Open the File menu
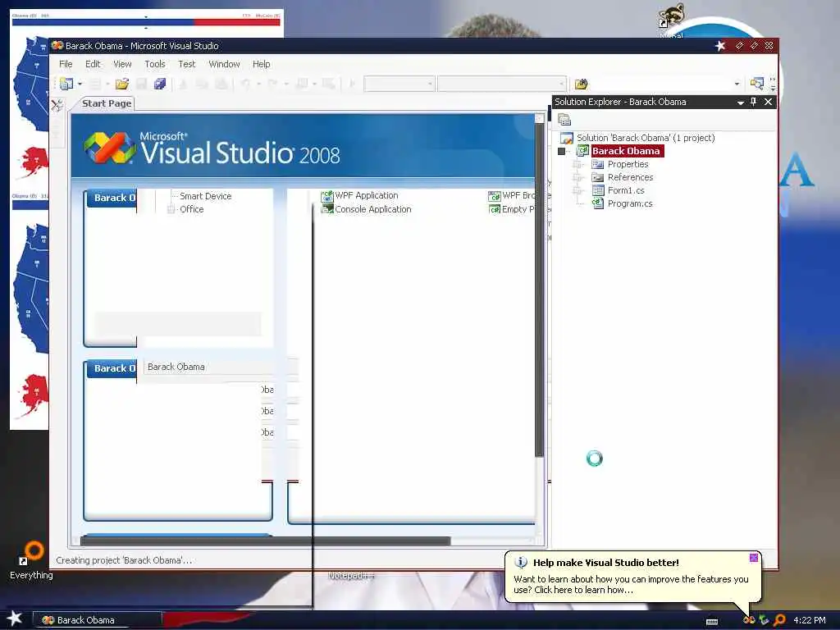Screen dimensions: 840x630 tap(66, 64)
